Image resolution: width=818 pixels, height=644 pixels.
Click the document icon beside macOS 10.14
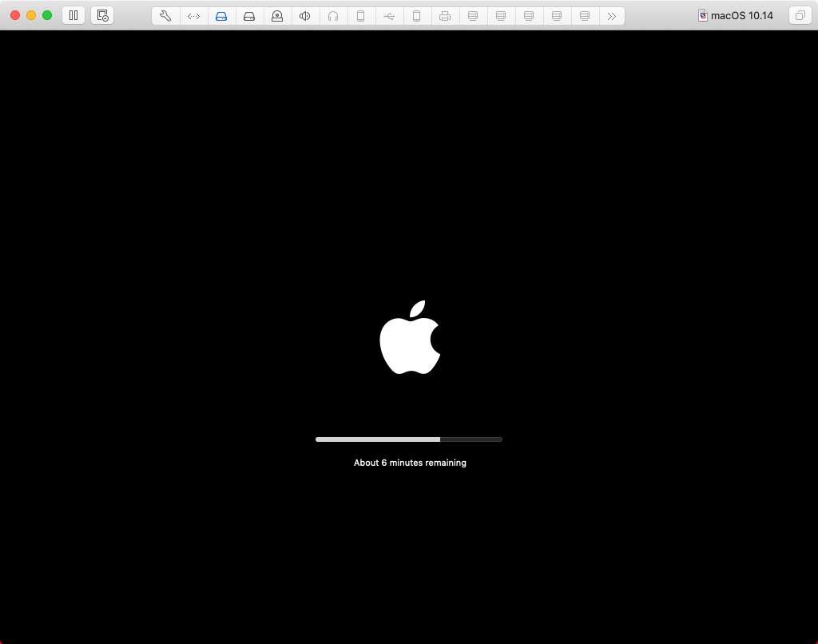tap(702, 15)
